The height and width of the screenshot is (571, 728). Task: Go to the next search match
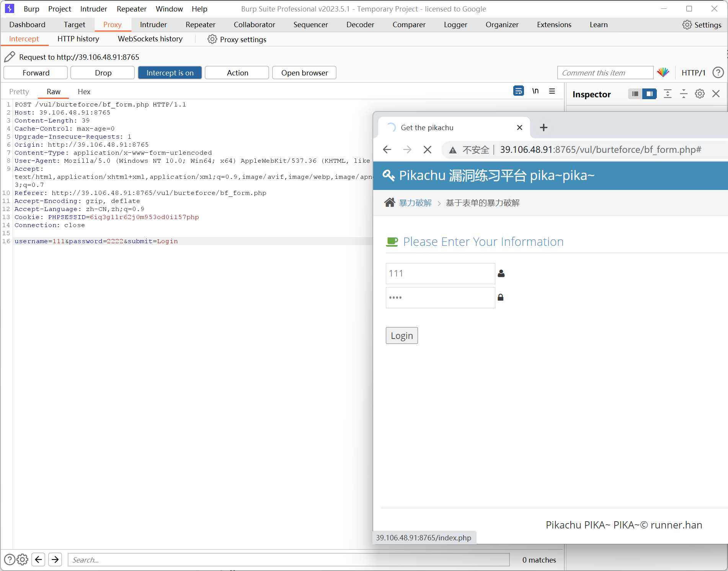pyautogui.click(x=55, y=560)
